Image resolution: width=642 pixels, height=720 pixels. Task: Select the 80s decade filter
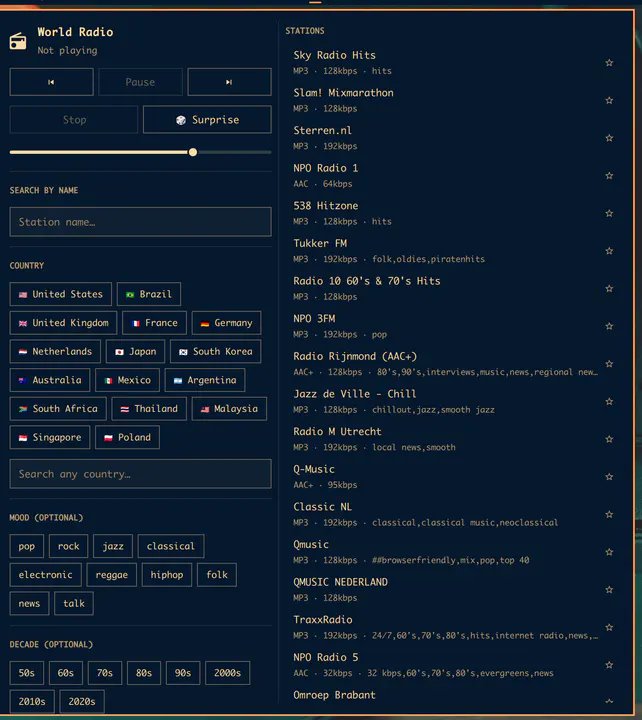click(x=144, y=673)
